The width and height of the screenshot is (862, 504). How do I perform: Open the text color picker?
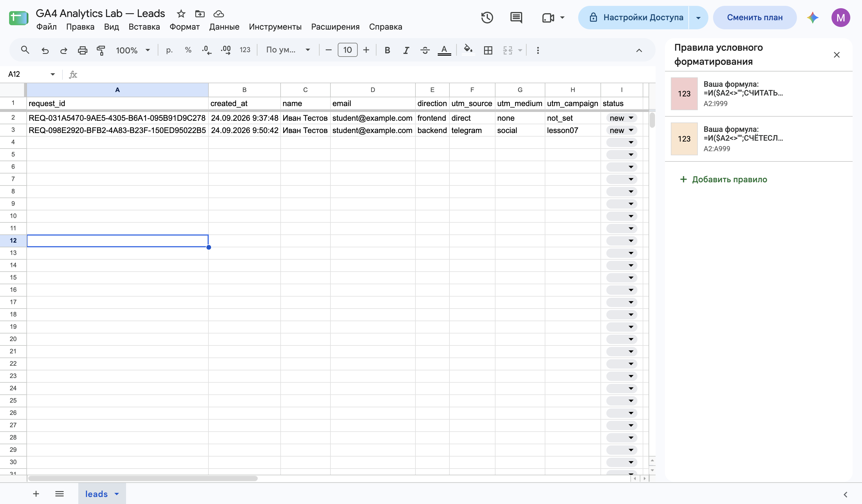click(x=444, y=50)
